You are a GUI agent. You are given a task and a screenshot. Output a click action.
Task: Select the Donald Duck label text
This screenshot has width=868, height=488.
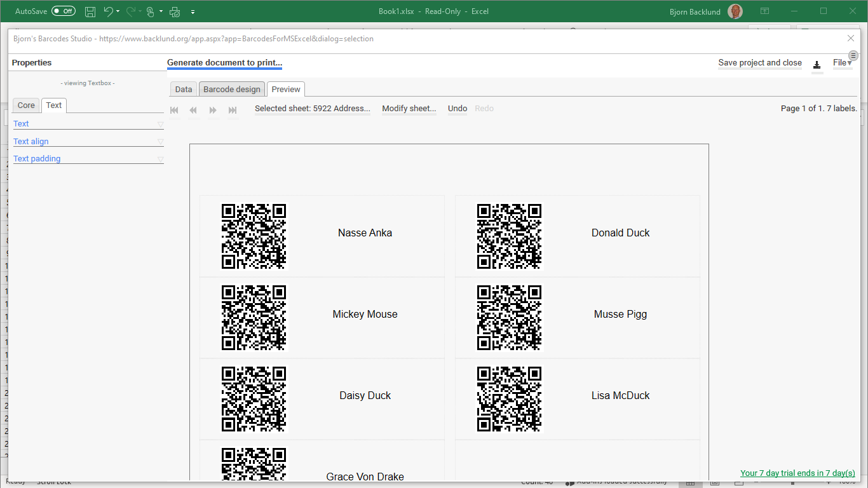tap(621, 233)
